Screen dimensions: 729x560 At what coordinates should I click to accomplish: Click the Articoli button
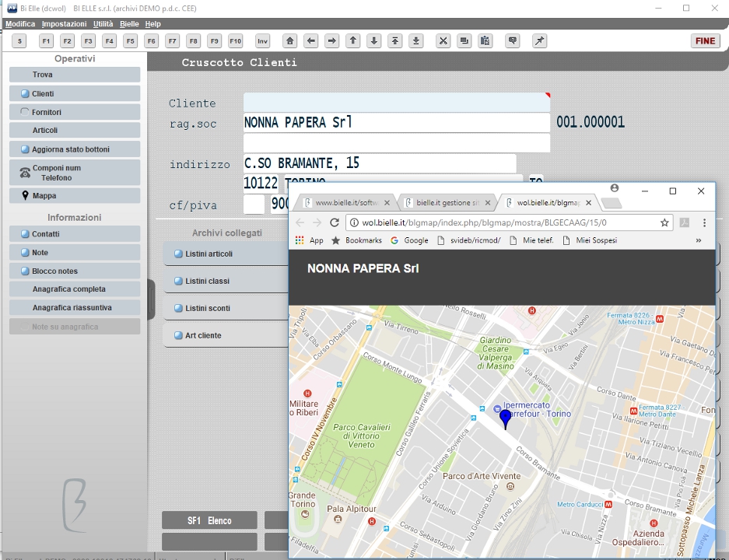[75, 130]
